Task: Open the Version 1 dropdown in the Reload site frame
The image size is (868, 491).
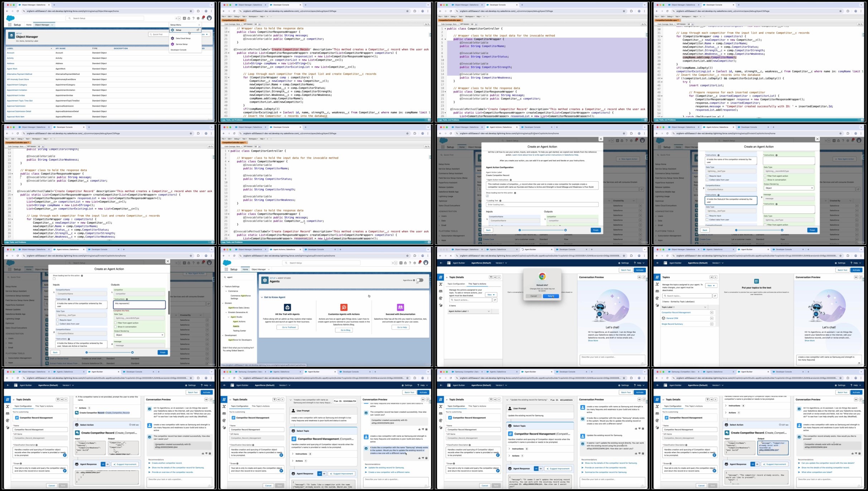Action: 501,263
